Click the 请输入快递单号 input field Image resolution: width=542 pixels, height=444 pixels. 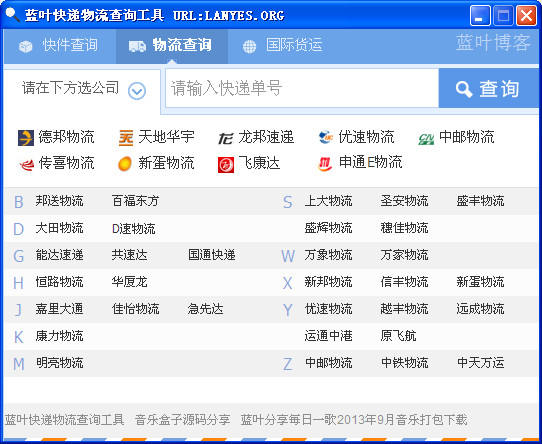(x=302, y=88)
